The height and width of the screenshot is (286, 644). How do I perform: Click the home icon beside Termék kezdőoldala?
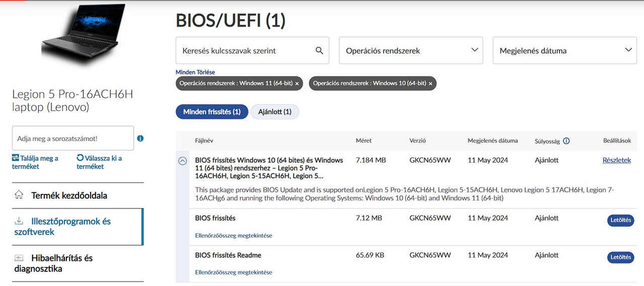(19, 195)
